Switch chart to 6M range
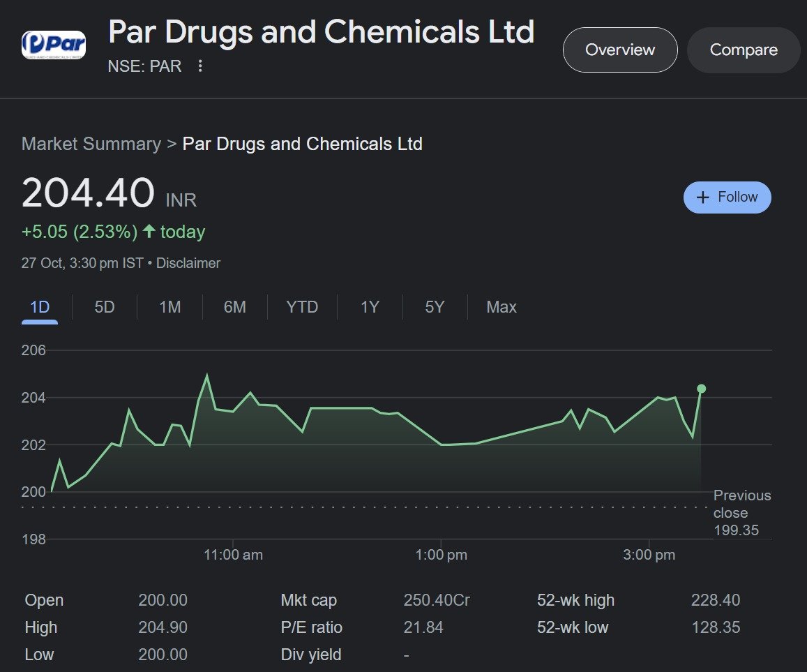Viewport: 807px width, 672px height. (234, 307)
